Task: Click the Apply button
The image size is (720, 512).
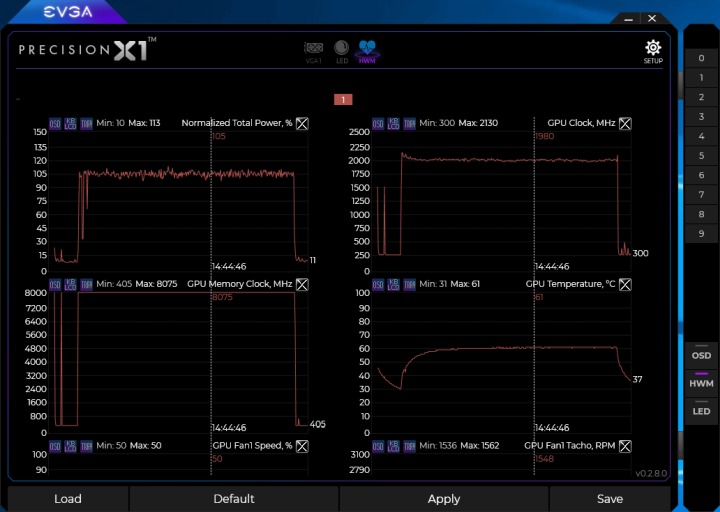Action: (444, 499)
